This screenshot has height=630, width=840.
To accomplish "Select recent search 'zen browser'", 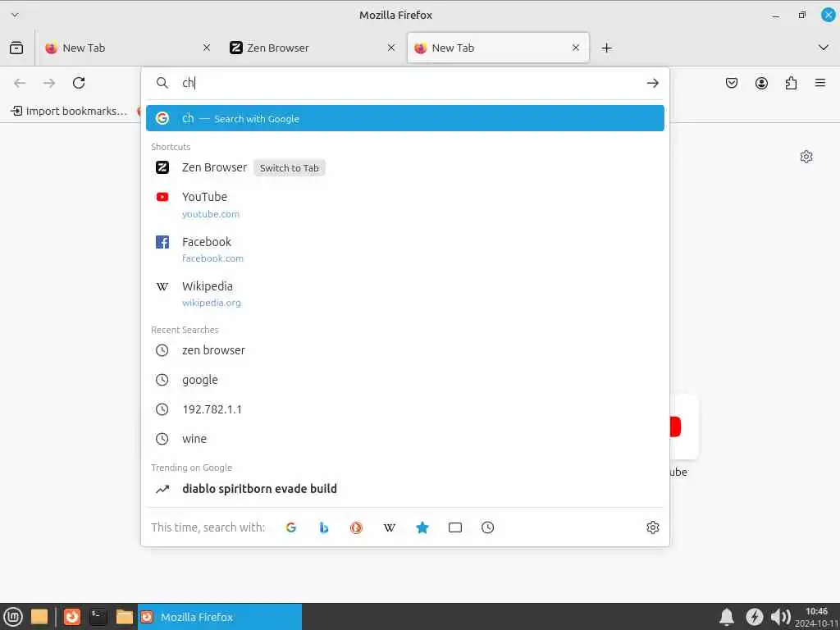I will point(405,350).
